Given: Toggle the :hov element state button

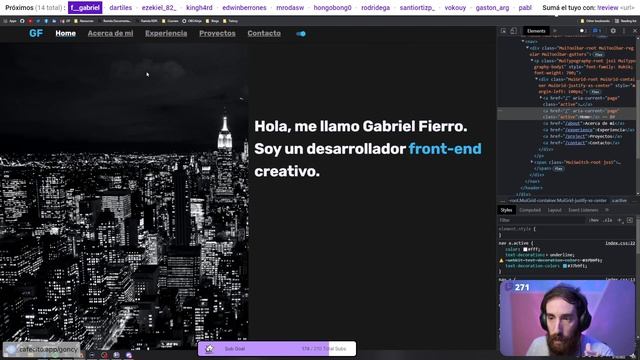Looking at the screenshot, I should coord(594,220).
